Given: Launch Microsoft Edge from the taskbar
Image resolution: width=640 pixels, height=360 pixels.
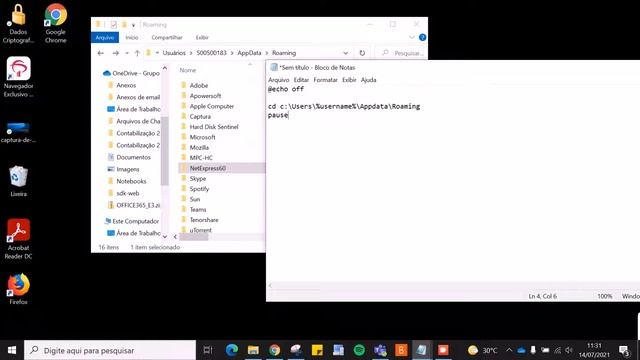Looking at the screenshot, I should click(x=232, y=350).
